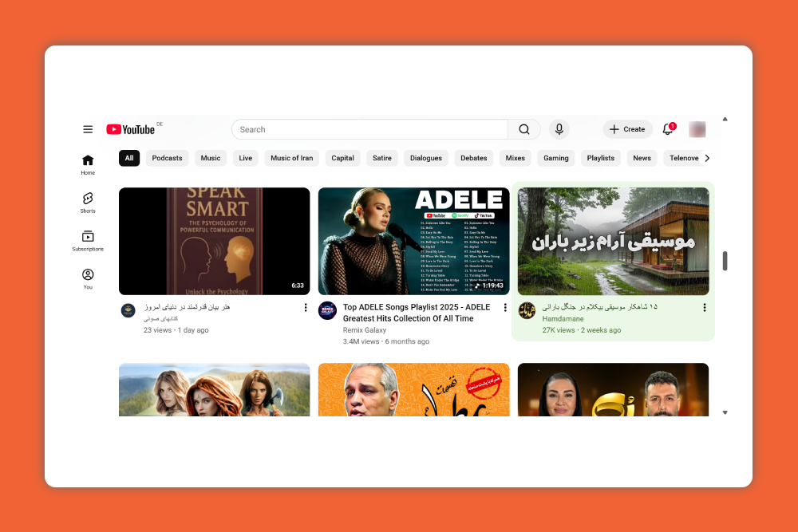Click into the Search field

click(x=370, y=129)
